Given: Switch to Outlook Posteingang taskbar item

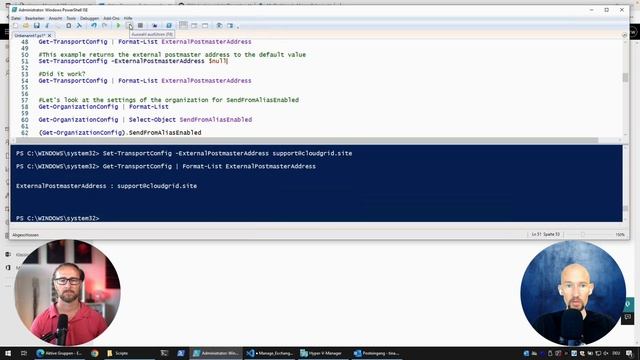Looking at the screenshot, I should [376, 353].
